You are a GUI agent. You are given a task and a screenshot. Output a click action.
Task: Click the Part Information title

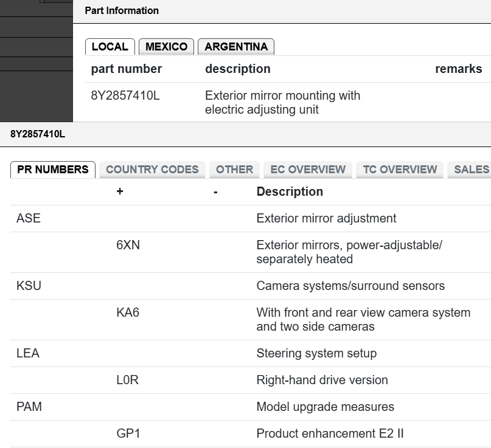coord(122,10)
